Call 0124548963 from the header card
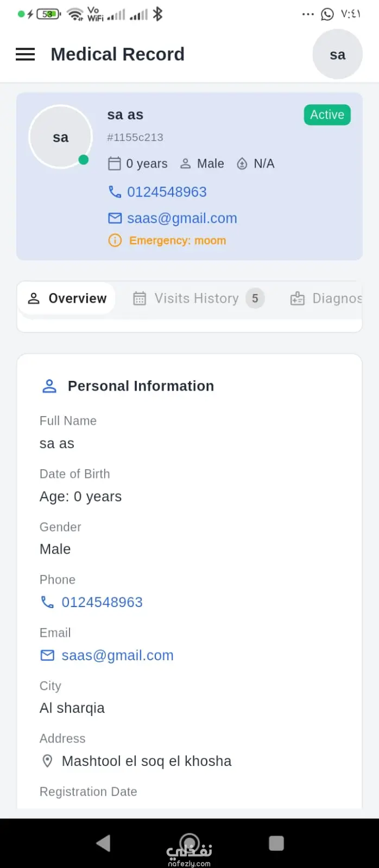This screenshot has width=379, height=868. pos(167,192)
